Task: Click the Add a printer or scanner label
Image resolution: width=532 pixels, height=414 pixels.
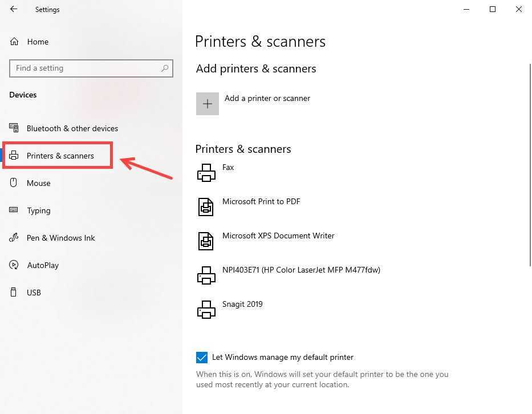Action: [267, 98]
